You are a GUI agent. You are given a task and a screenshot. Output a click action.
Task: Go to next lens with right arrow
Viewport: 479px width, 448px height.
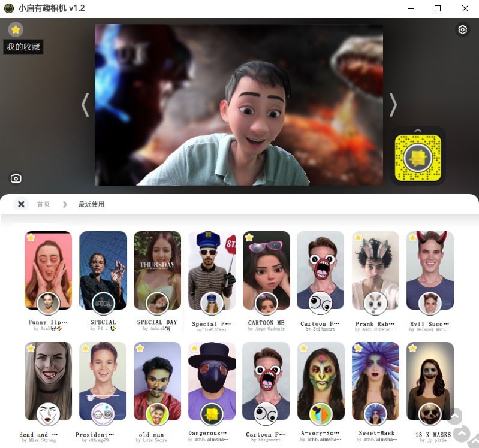pyautogui.click(x=393, y=105)
